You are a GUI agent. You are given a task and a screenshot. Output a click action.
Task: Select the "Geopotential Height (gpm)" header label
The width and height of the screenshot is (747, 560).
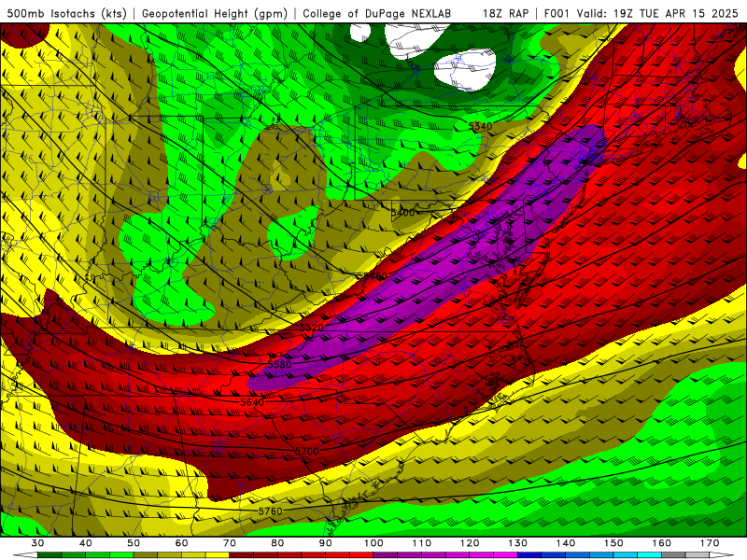pos(215,13)
